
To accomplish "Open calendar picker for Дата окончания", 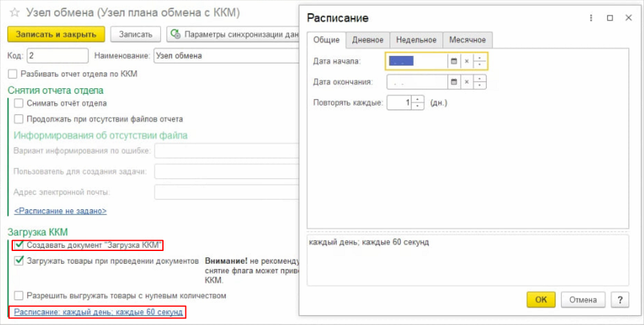I will coord(453,82).
